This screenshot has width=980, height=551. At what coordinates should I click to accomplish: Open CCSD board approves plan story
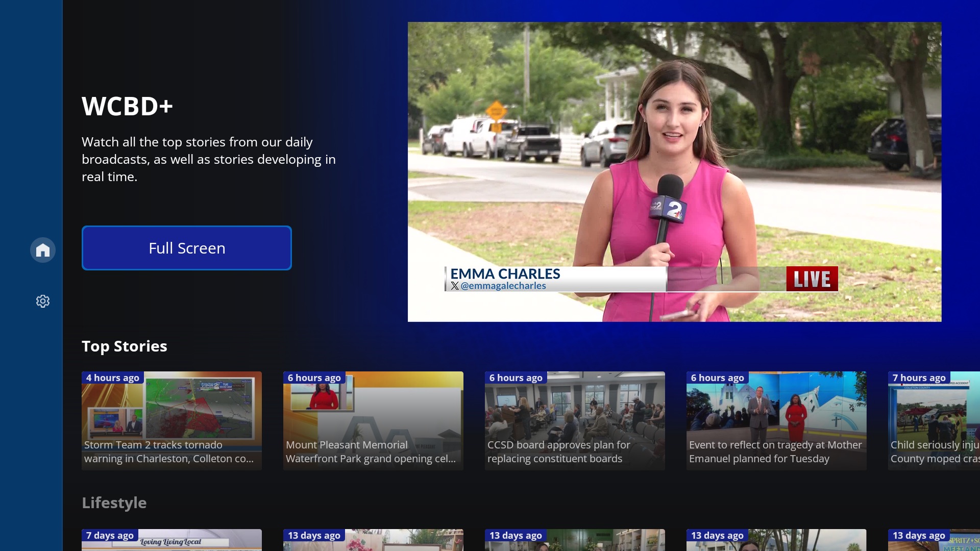[575, 421]
